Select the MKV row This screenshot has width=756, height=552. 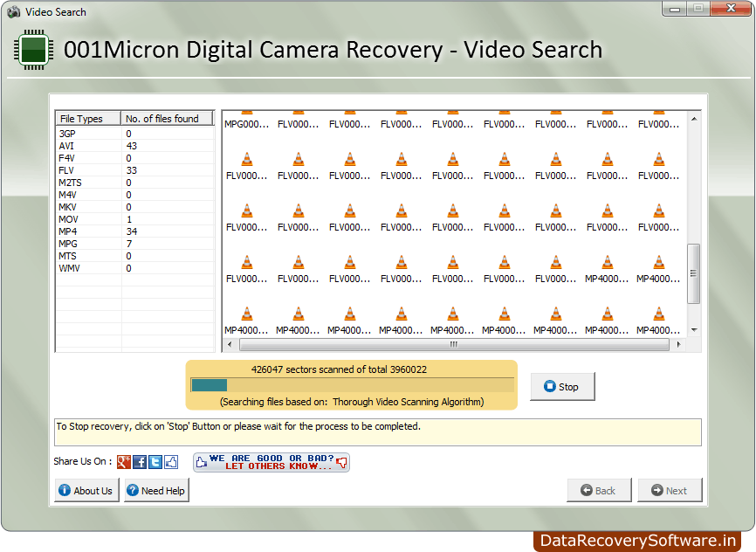(135, 207)
